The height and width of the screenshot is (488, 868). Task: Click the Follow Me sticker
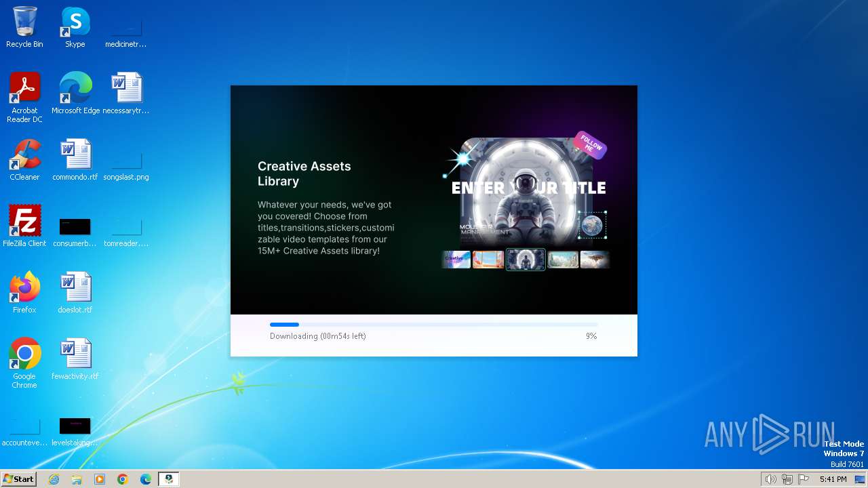[x=590, y=145]
